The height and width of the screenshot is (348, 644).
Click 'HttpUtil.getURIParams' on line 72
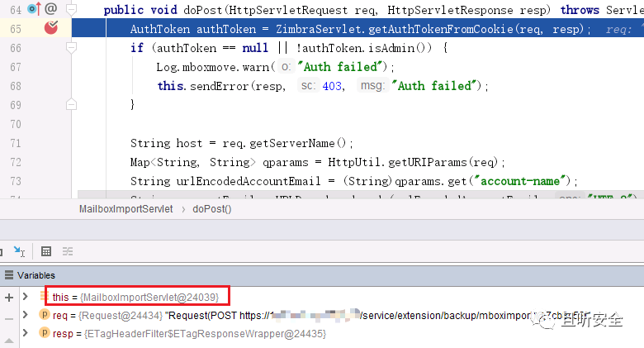click(x=398, y=162)
